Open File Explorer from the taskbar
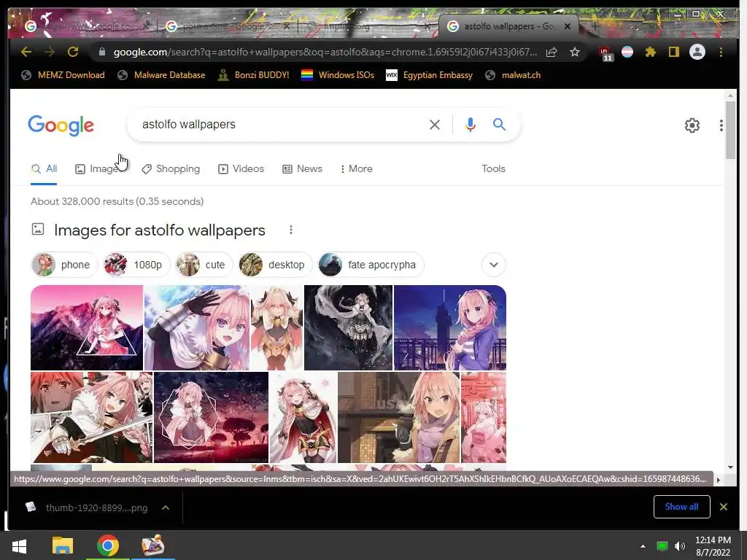 pyautogui.click(x=63, y=545)
